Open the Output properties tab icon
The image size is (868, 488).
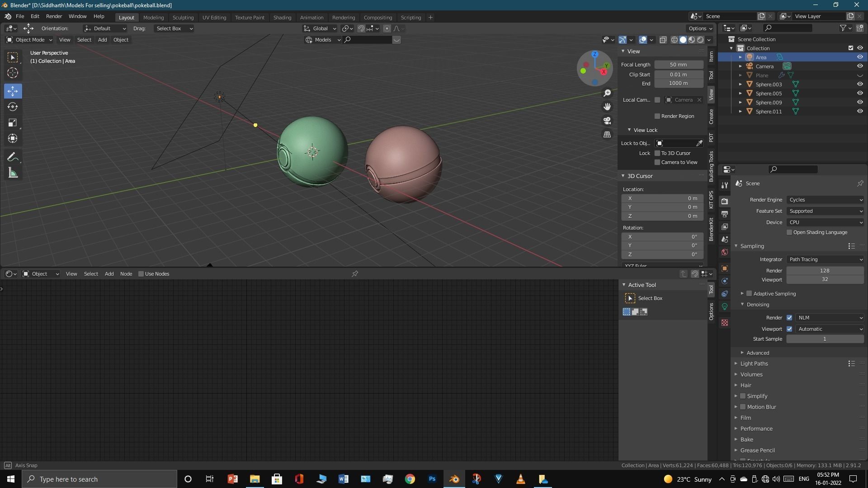(725, 214)
